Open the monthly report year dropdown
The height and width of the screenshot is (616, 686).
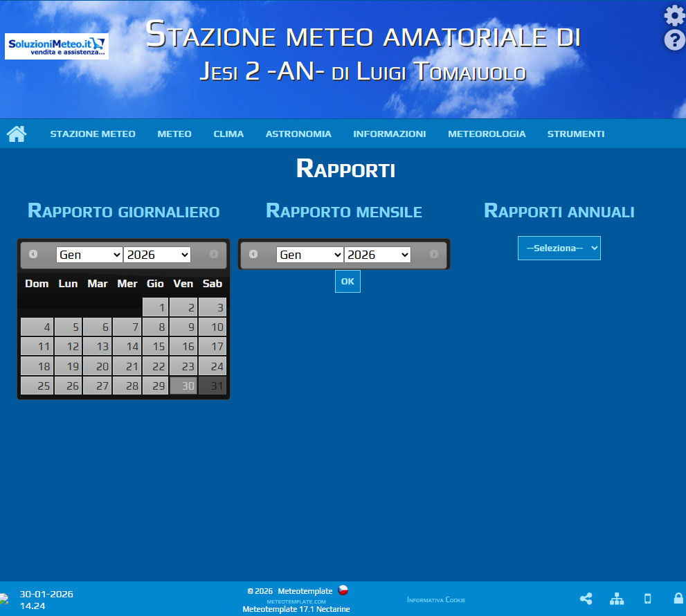click(377, 255)
